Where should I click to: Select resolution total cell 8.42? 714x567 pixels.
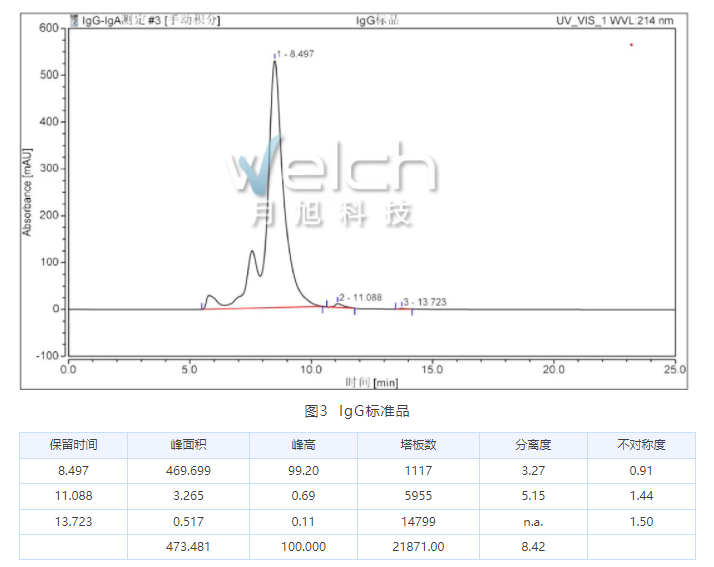point(533,547)
